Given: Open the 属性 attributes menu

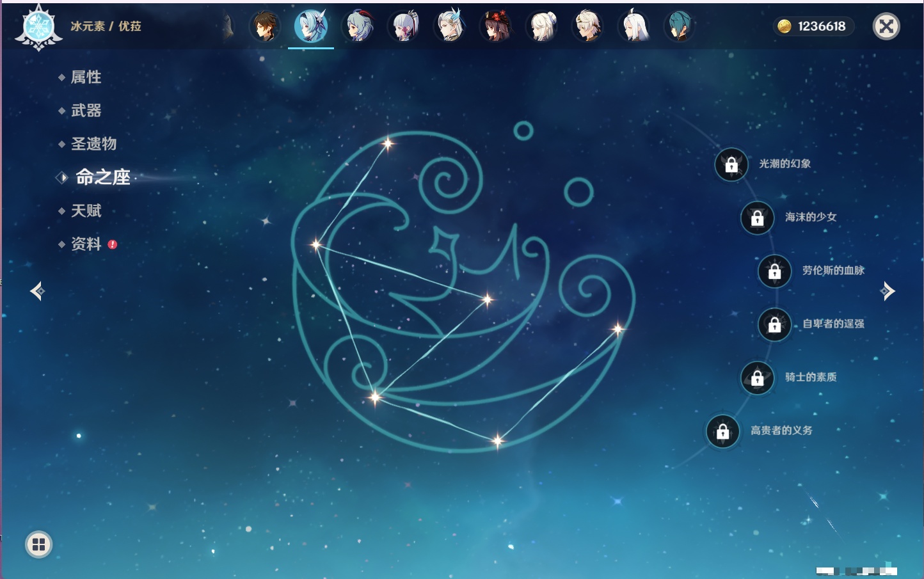Looking at the screenshot, I should coord(86,77).
